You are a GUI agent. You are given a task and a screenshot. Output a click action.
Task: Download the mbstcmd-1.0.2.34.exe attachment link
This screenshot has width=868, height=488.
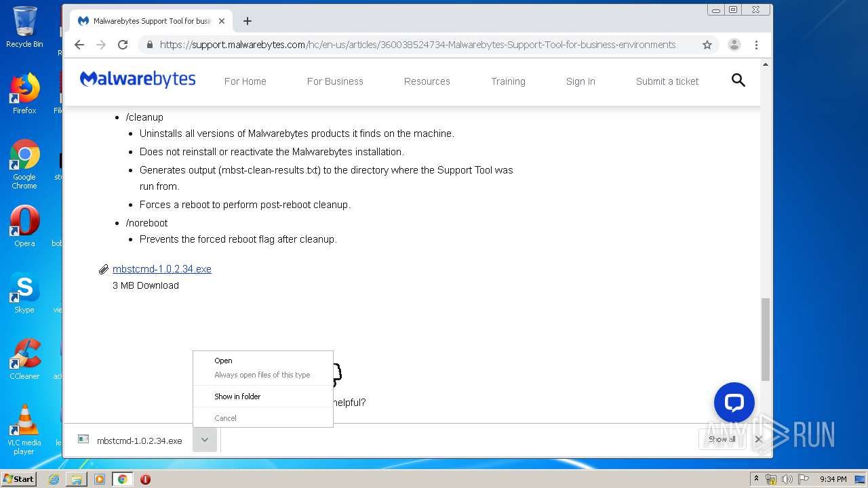pos(162,269)
